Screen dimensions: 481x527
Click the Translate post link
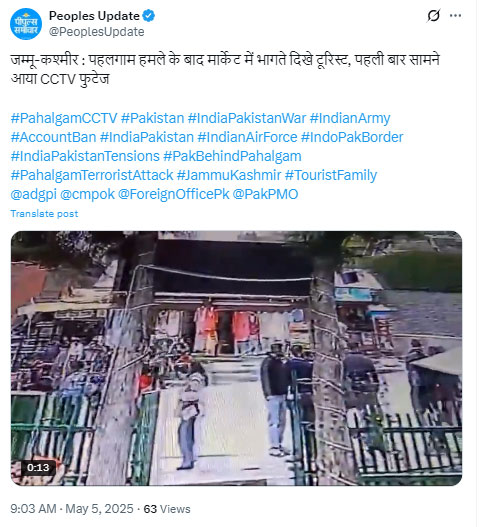pyautogui.click(x=44, y=214)
